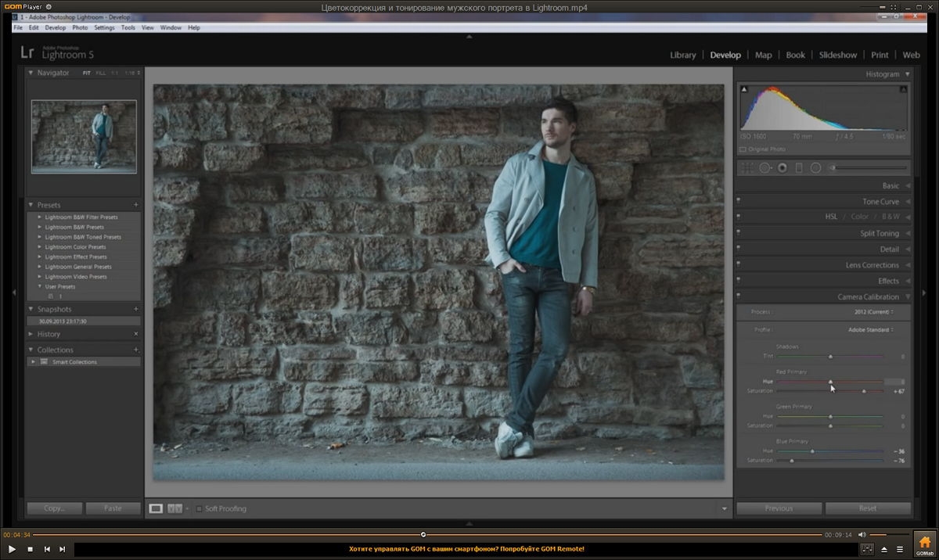Select the Crop Overlay grid tool

(747, 167)
